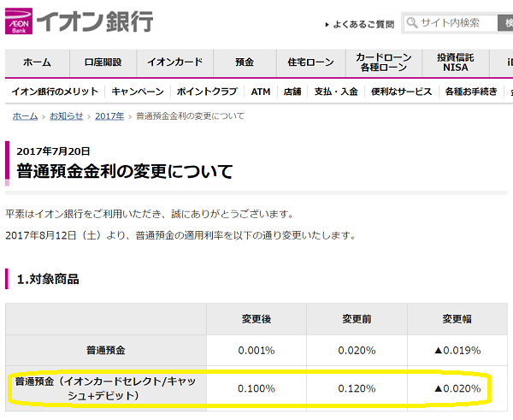The image size is (513, 420).
Task: Click the 普通預金 row label
Action: coord(106,351)
